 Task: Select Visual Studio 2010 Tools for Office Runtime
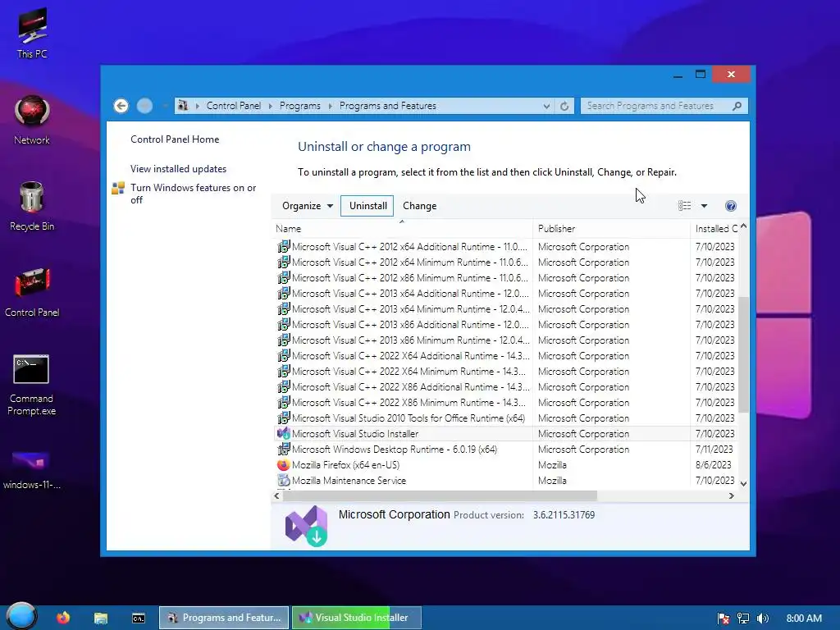pyautogui.click(x=505, y=418)
